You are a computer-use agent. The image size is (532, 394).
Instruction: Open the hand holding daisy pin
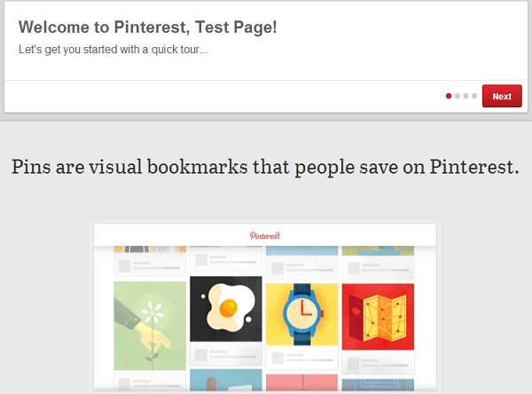150,326
